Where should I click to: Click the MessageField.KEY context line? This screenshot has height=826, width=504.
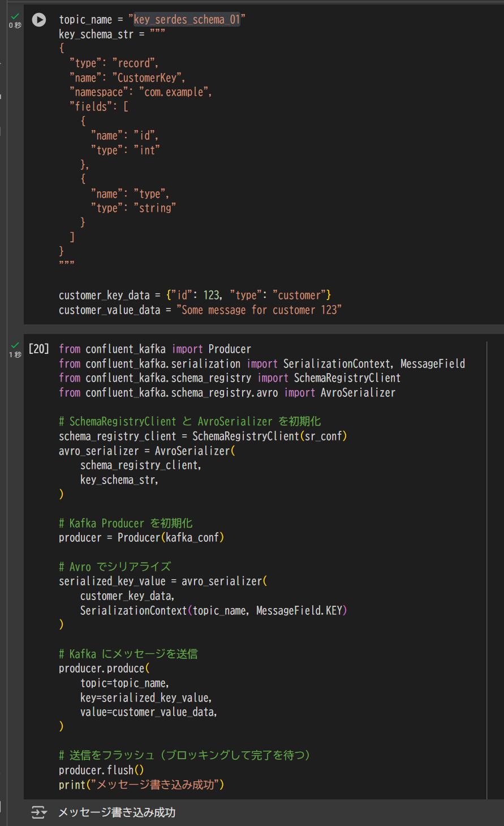click(214, 610)
